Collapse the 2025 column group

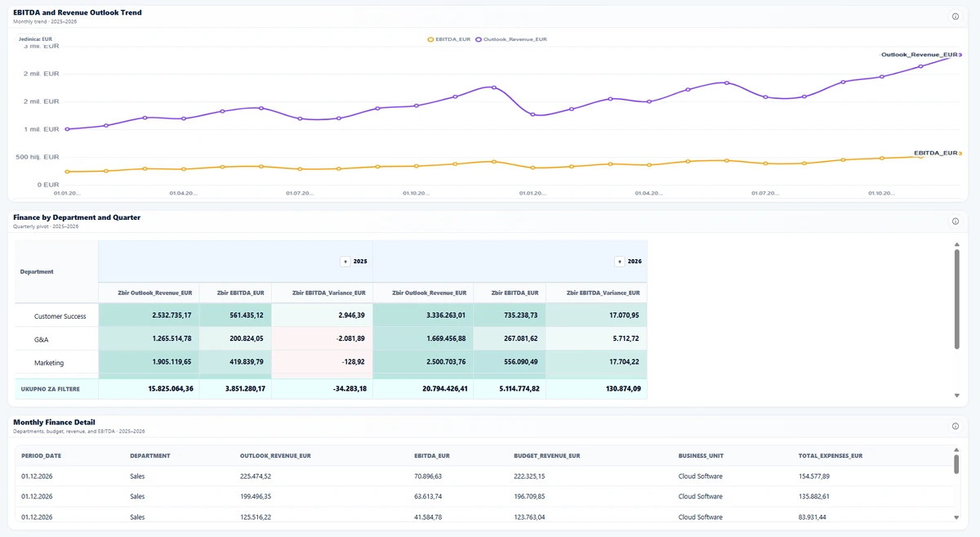coord(345,262)
